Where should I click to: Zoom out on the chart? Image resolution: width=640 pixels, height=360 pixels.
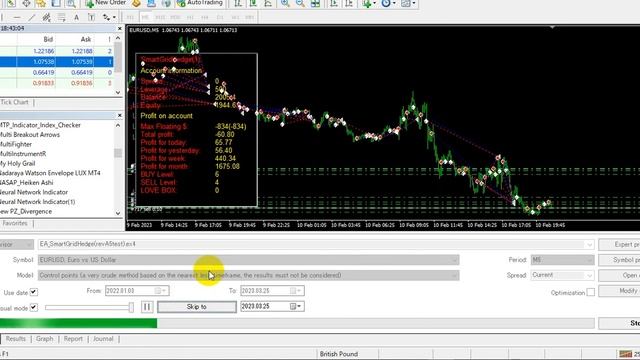(x=300, y=3)
